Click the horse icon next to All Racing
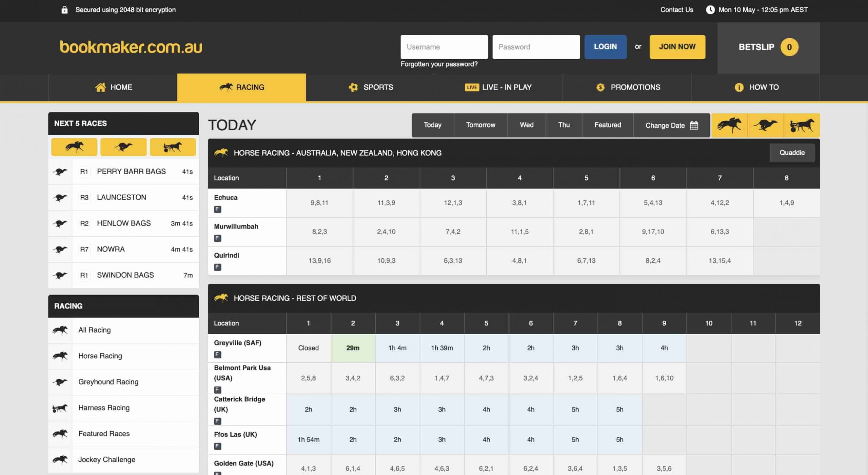 [x=60, y=330]
